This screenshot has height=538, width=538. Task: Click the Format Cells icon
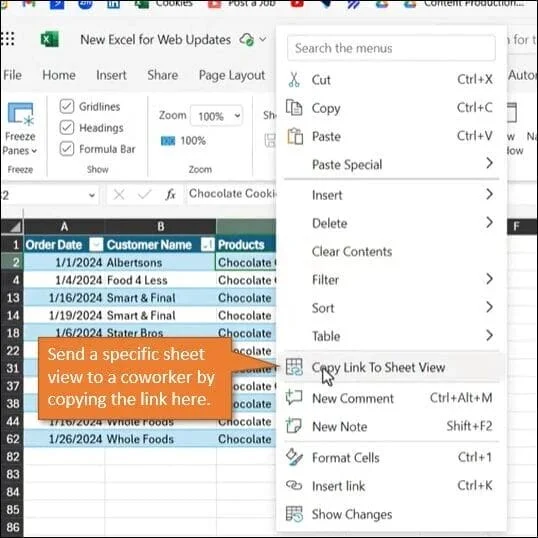click(x=294, y=457)
